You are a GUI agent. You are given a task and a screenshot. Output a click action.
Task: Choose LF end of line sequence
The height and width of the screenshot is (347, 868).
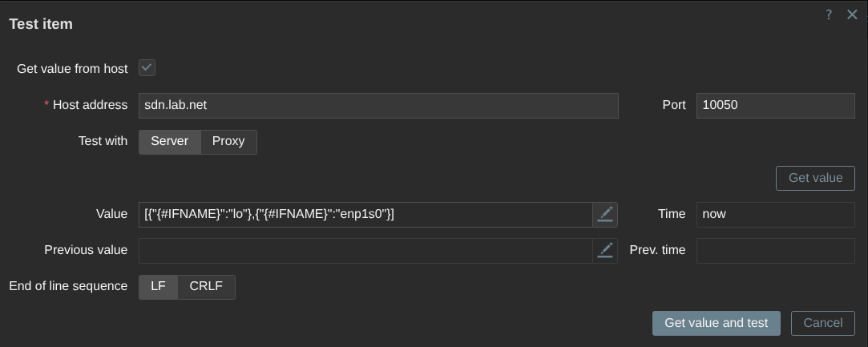(159, 287)
